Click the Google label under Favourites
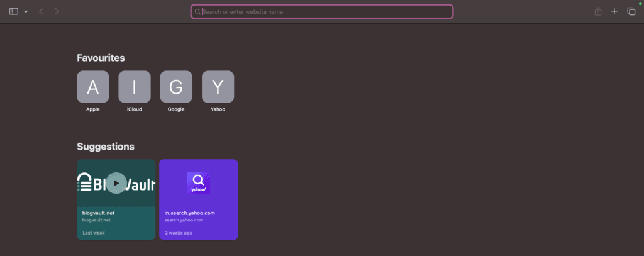This screenshot has width=644, height=256. click(x=176, y=109)
